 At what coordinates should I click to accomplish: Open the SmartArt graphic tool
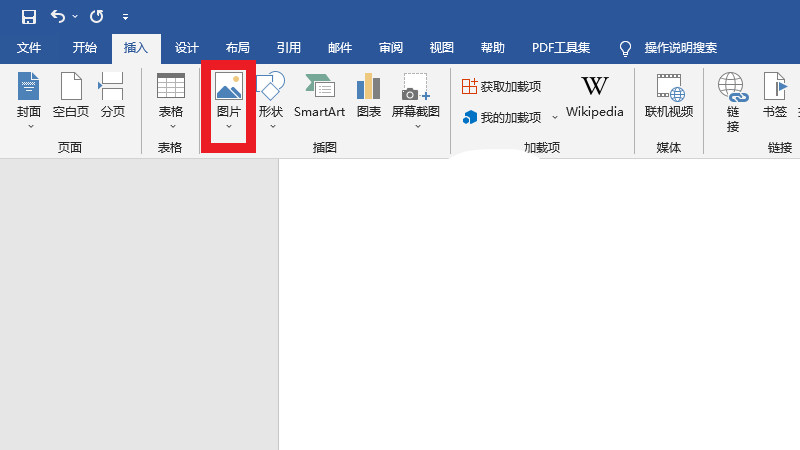319,96
